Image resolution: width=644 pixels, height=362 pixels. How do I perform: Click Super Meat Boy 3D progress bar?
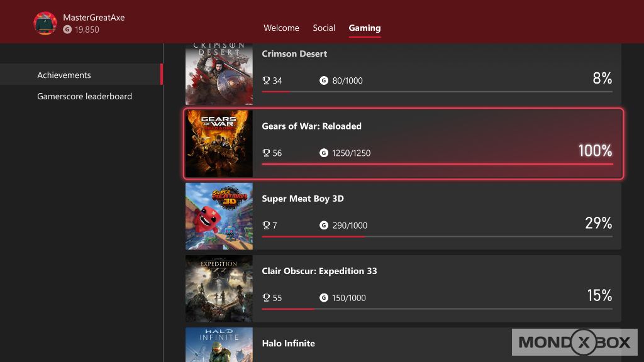436,237
